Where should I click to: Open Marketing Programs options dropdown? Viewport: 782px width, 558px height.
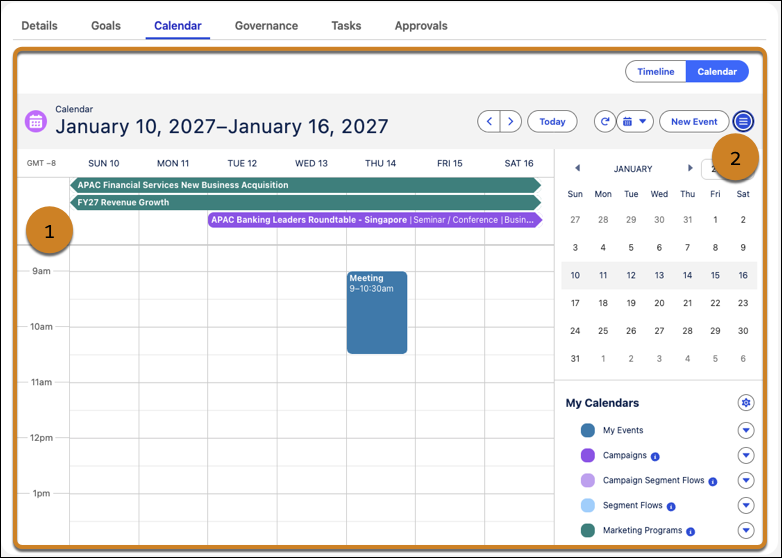click(746, 530)
